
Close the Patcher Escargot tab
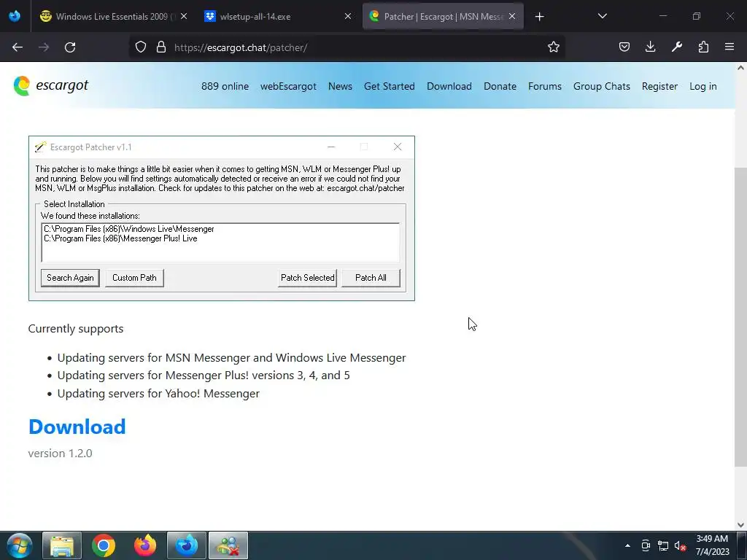(x=512, y=16)
